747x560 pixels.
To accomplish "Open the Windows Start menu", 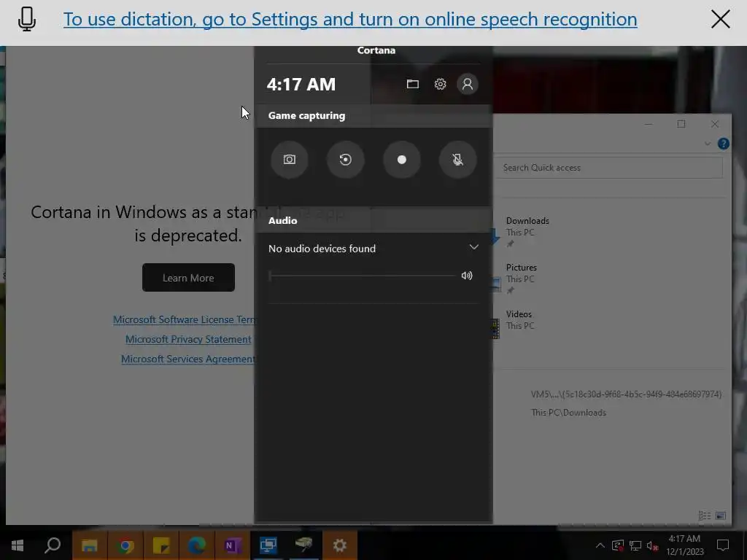I will pyautogui.click(x=18, y=545).
